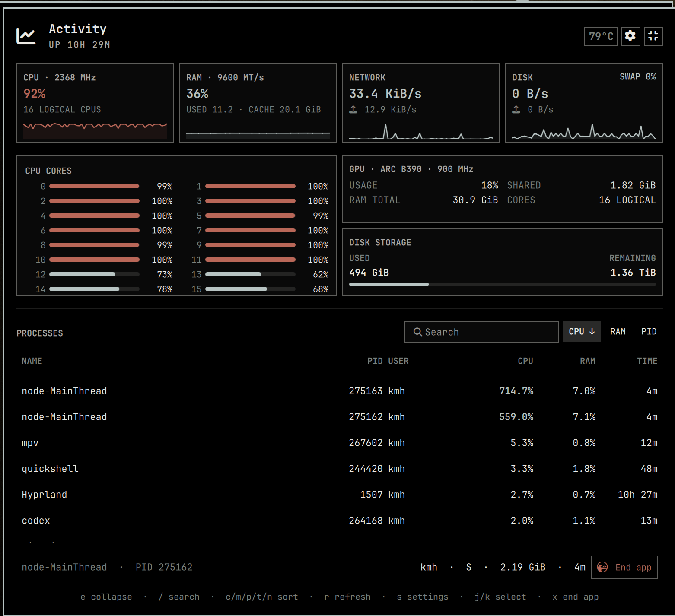Click core 12 usage bar at 73%
Viewport: 675px width, 616px height.
(x=94, y=274)
